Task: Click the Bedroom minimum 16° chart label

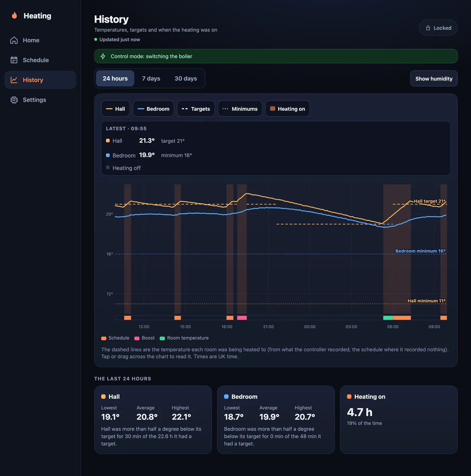Action: (x=420, y=251)
